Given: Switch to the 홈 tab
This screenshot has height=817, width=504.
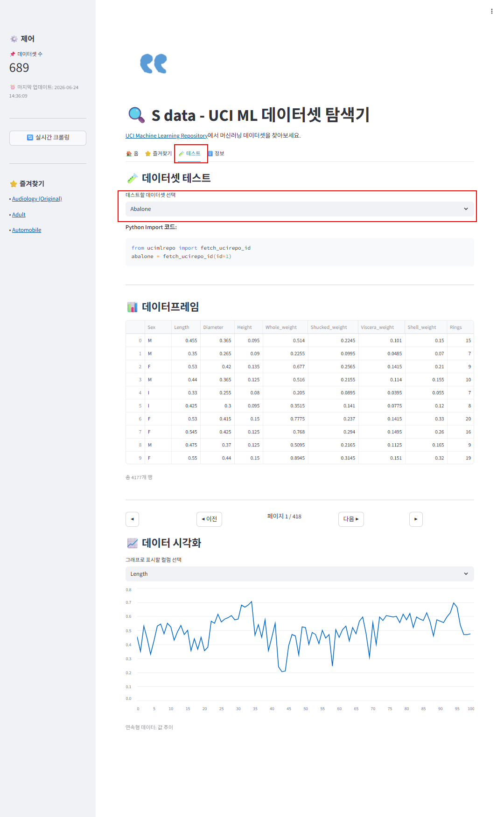Looking at the screenshot, I should 132,154.
